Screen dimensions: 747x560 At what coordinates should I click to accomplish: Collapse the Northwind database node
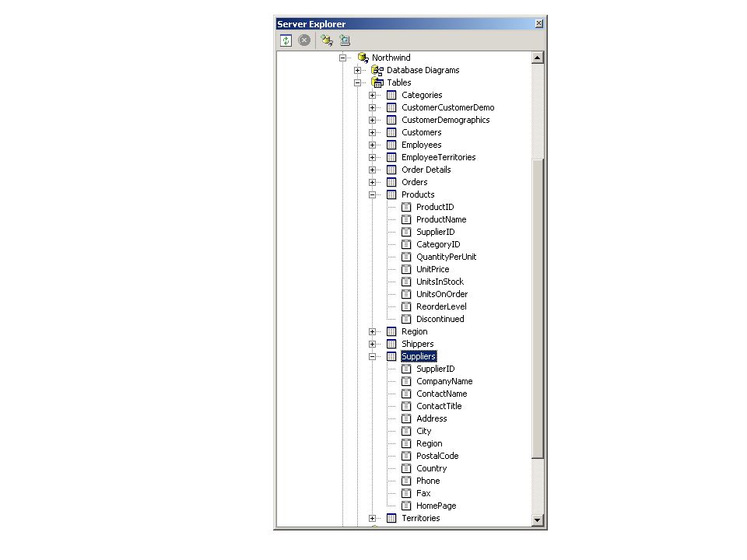pos(342,58)
